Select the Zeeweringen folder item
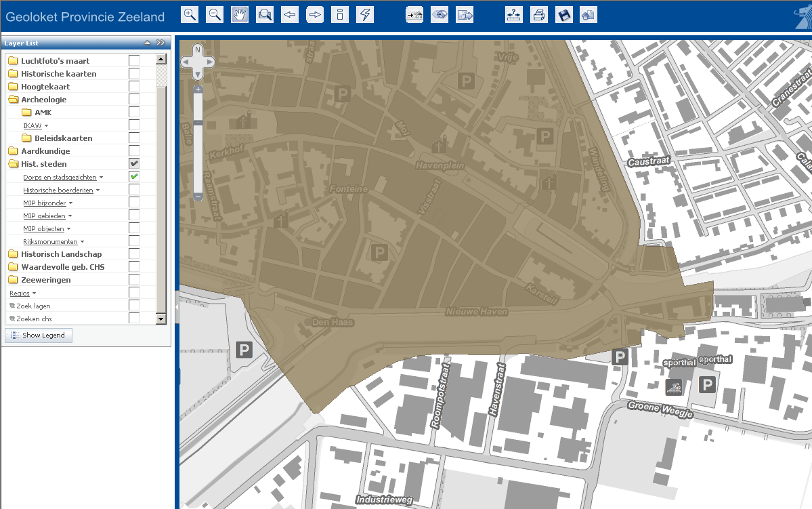 pos(45,280)
